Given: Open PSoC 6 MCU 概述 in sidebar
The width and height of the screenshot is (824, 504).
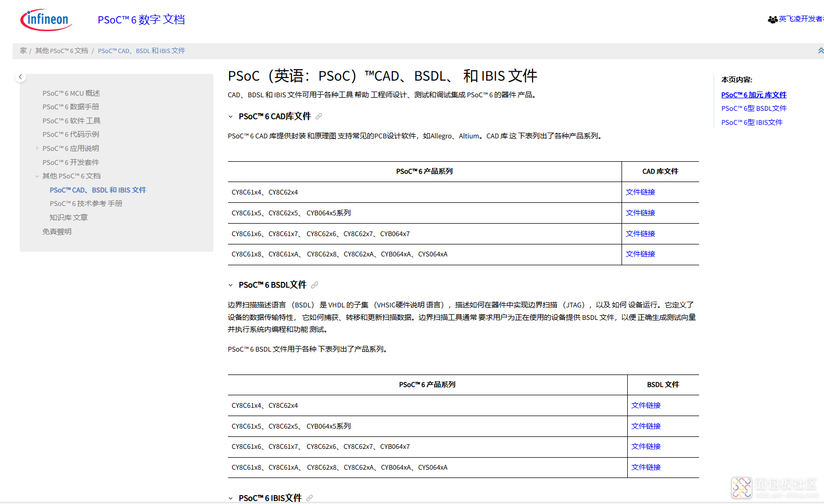Looking at the screenshot, I should (x=71, y=93).
